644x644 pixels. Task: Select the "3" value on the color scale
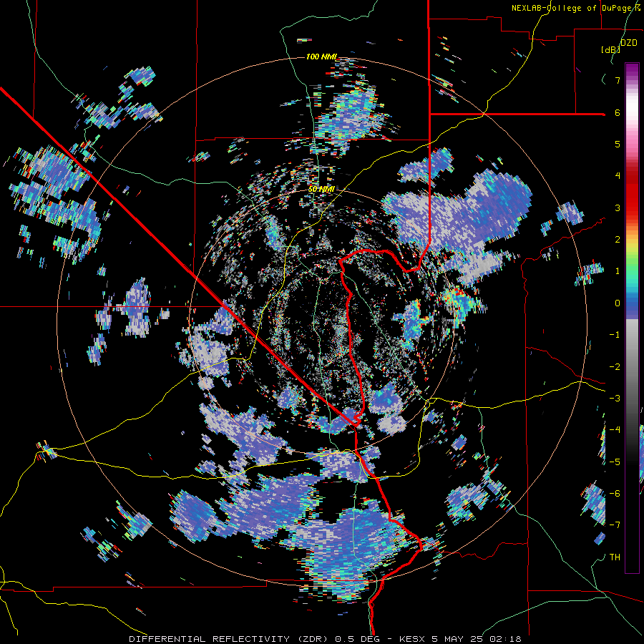pos(618,208)
